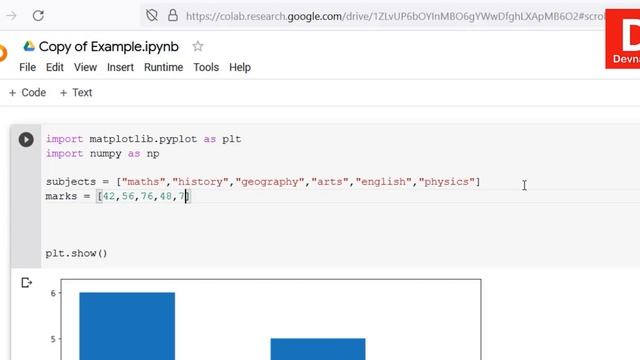
Task: Click the "physics" string in the code
Action: [x=447, y=182]
